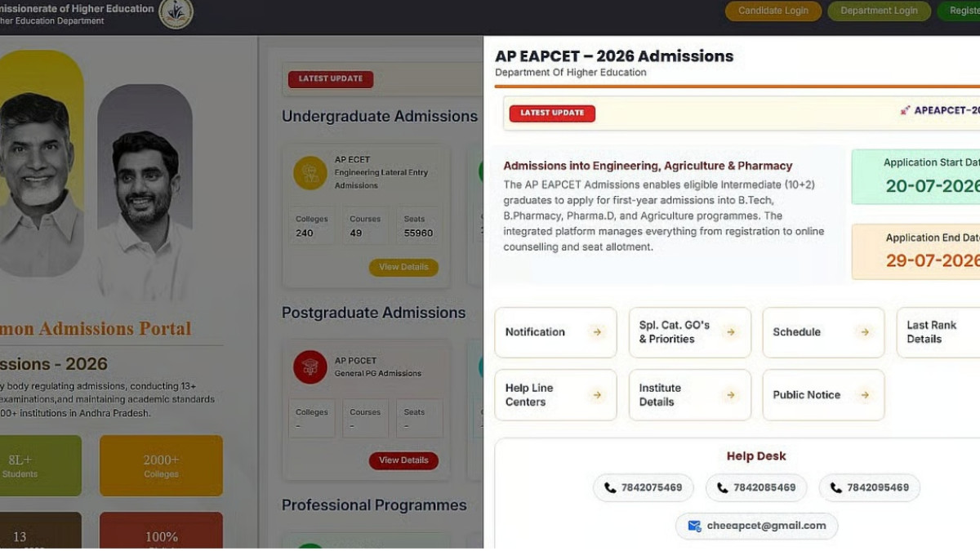980x551 pixels.
Task: Click the arrow icon on Notification card
Action: coord(597,332)
